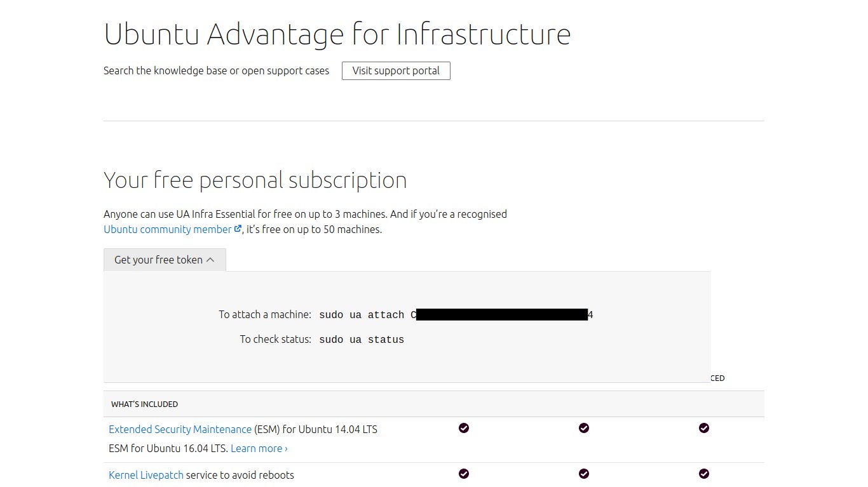The width and height of the screenshot is (868, 487).
Task: Click last checkmark in ESM row
Action: tap(704, 428)
